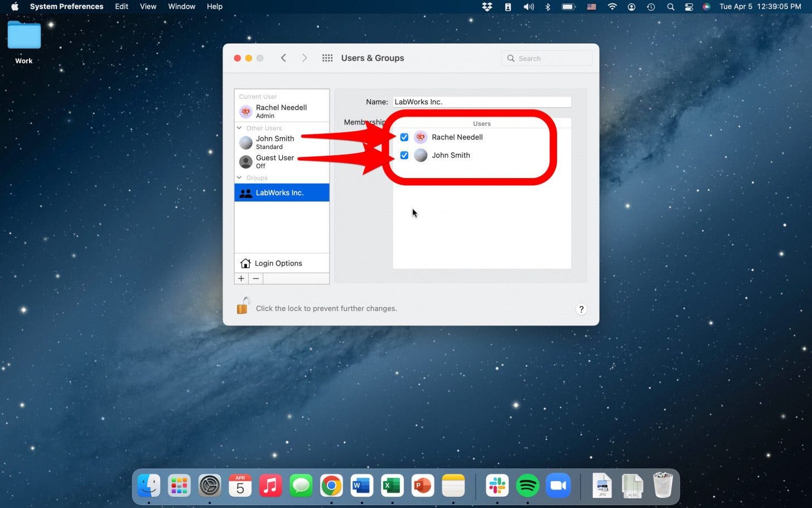Open the volume control in menu bar
This screenshot has width=812, height=508.
529,7
